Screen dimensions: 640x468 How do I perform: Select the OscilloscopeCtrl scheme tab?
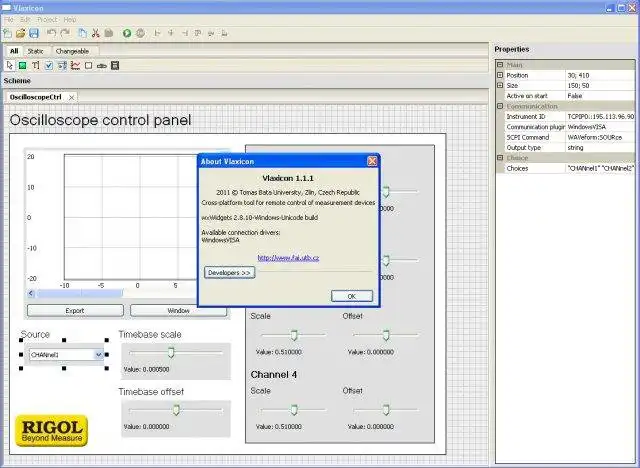(36, 97)
